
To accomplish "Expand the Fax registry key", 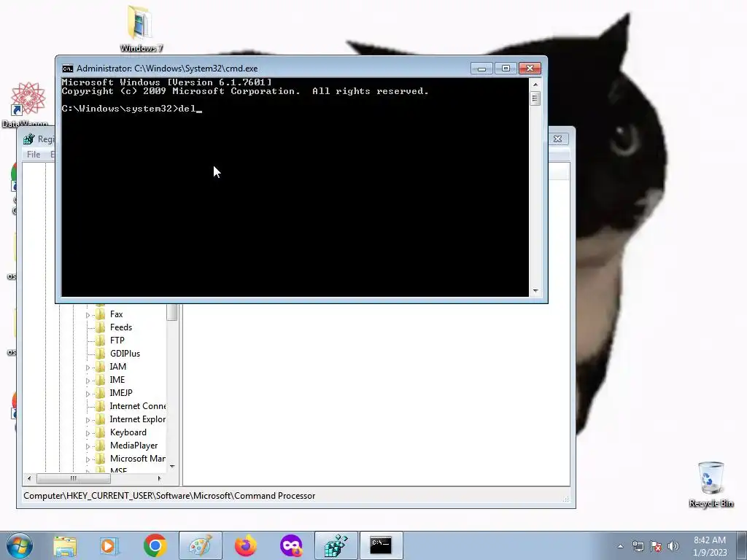I will (x=88, y=315).
